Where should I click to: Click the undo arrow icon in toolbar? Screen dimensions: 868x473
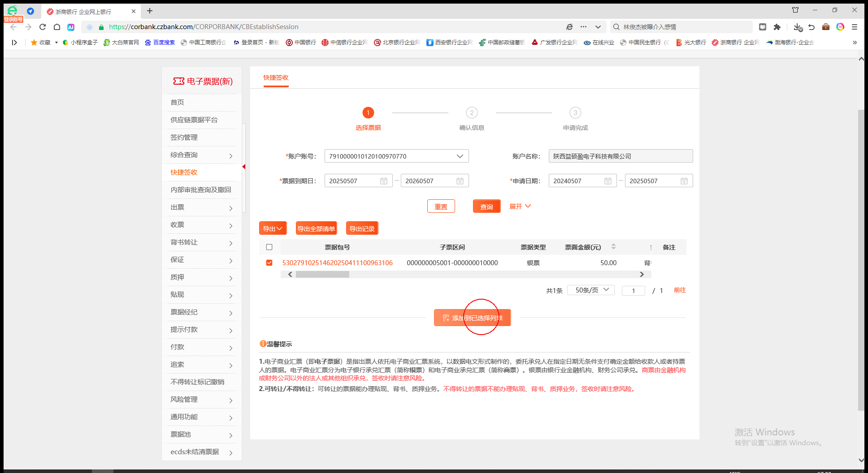point(812,27)
